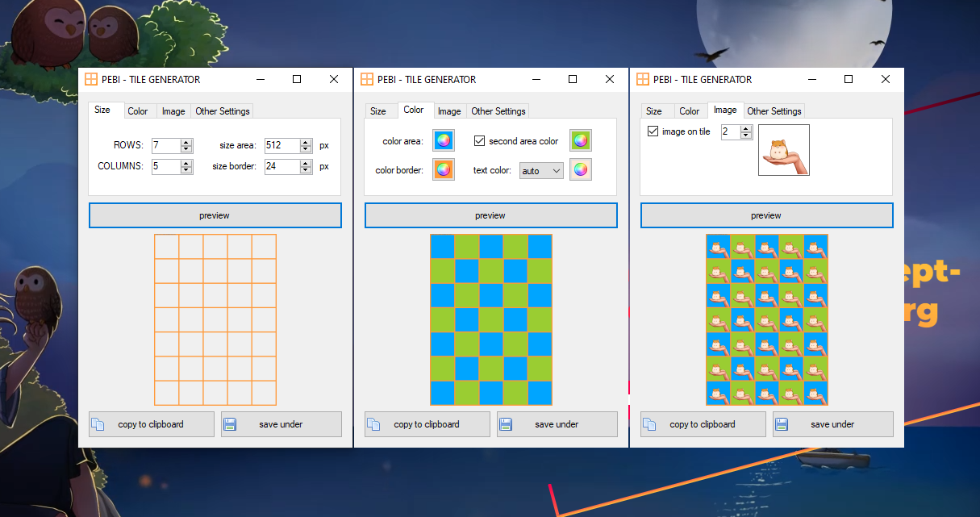The width and height of the screenshot is (980, 517).
Task: Uncheck the image on tile checkbox
Action: click(x=653, y=131)
